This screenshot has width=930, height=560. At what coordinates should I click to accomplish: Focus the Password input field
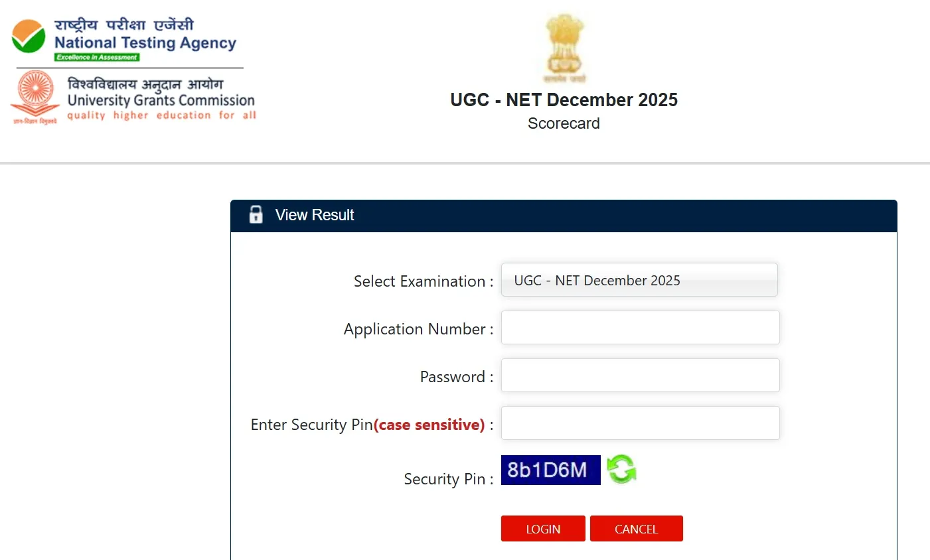pyautogui.click(x=639, y=375)
